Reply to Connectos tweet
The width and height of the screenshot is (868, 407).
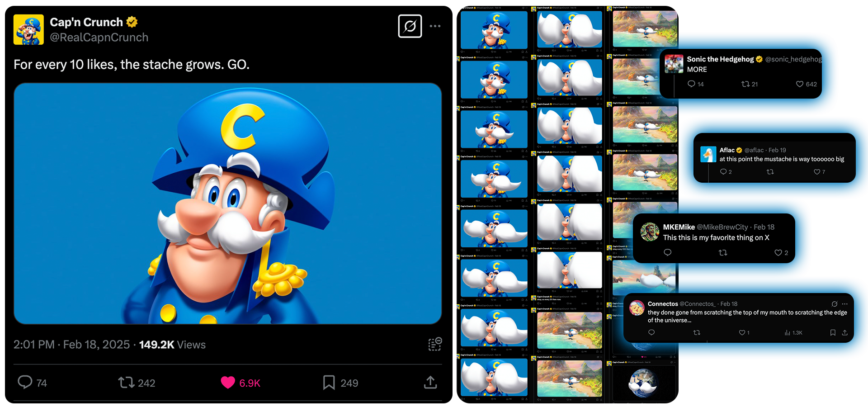click(x=651, y=332)
